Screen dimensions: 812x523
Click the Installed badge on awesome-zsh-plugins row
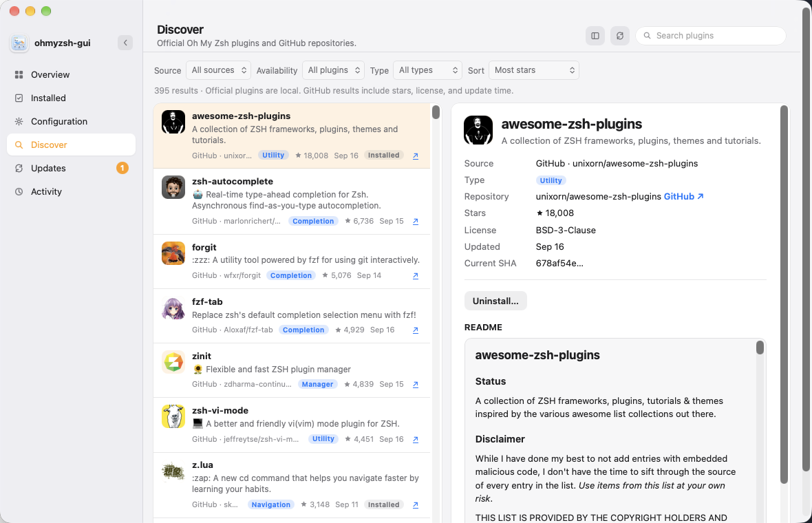384,155
